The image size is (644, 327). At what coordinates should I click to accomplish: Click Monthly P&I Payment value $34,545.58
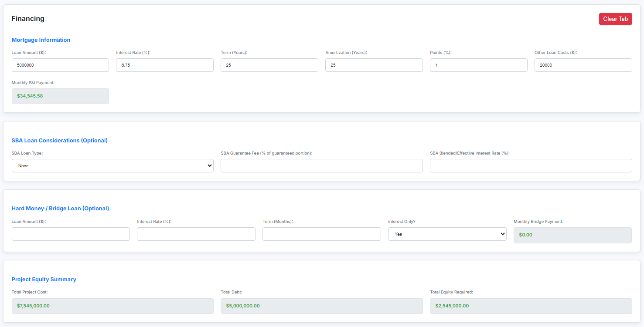pyautogui.click(x=60, y=96)
